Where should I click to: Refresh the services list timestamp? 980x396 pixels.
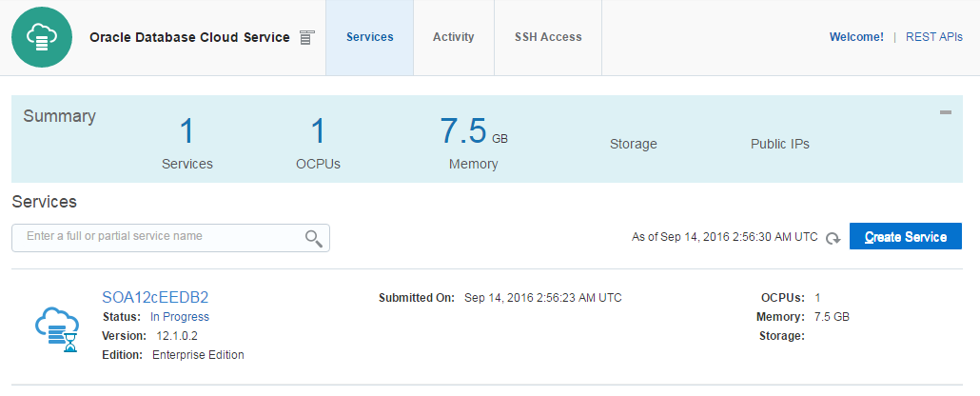[833, 238]
